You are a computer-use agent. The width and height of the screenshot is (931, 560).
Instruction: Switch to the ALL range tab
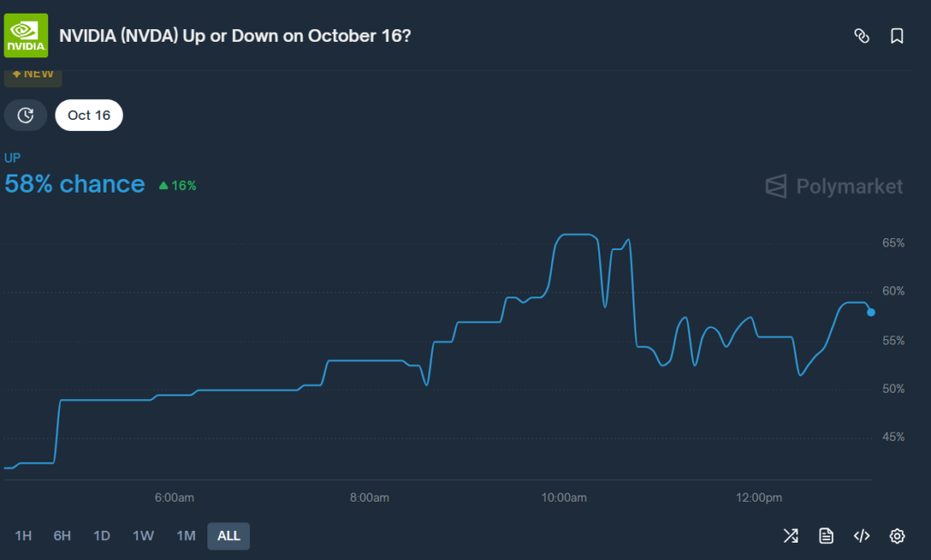click(x=228, y=536)
